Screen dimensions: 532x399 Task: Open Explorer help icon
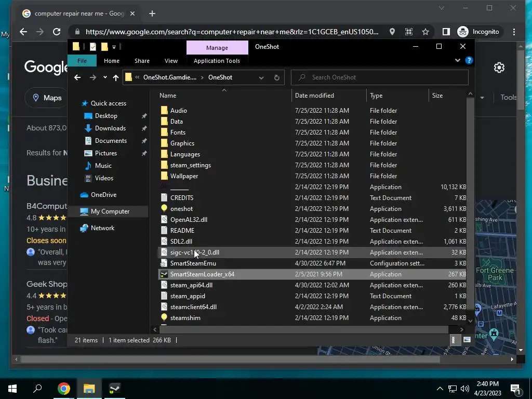pyautogui.click(x=469, y=60)
